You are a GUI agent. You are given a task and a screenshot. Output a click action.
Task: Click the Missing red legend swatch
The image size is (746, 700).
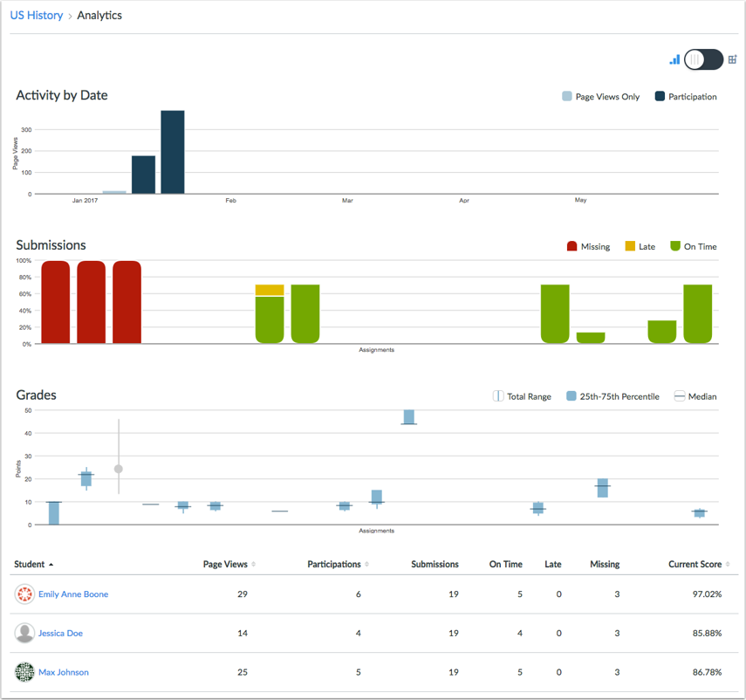pos(572,247)
